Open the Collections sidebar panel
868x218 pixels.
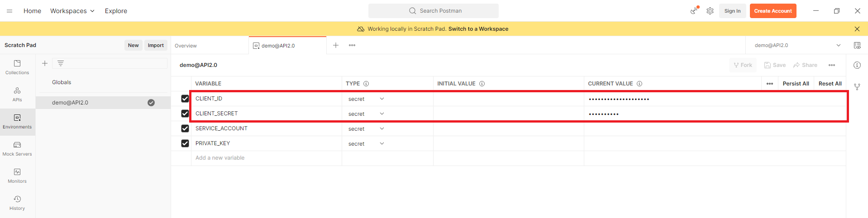pos(17,67)
